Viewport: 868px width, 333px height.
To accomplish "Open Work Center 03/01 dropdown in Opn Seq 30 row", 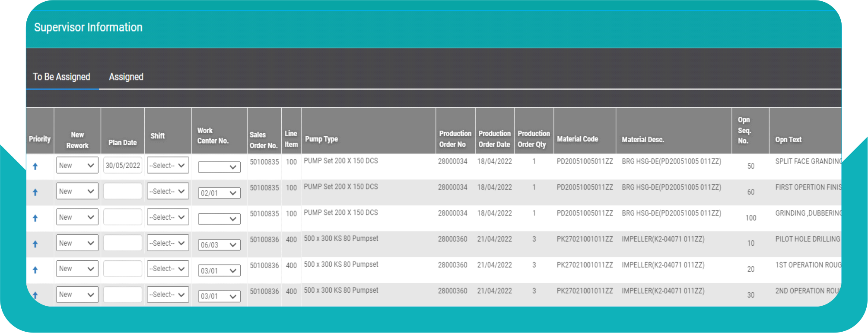I will click(219, 296).
